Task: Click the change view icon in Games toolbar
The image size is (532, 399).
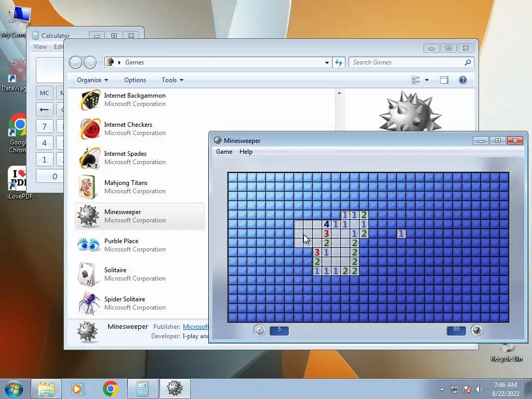Action: click(x=416, y=80)
